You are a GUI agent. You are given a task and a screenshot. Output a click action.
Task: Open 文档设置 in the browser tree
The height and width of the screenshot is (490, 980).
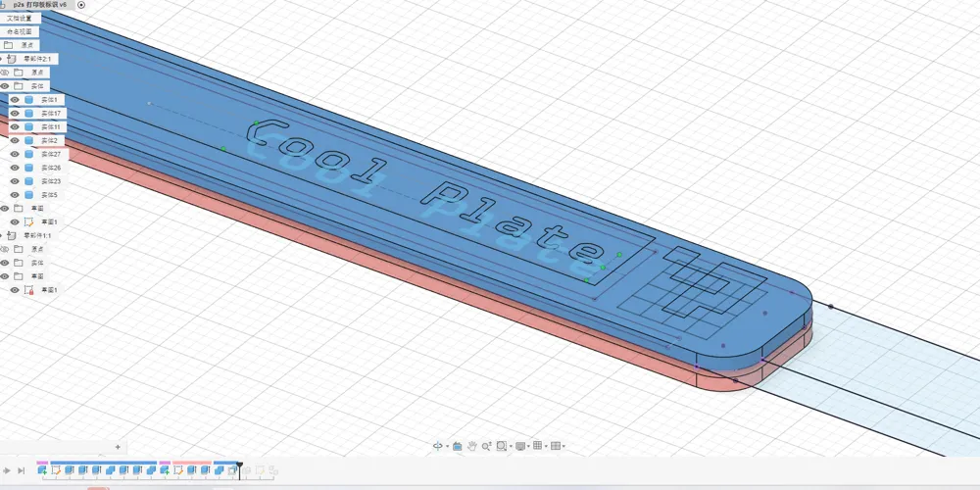pyautogui.click(x=20, y=18)
